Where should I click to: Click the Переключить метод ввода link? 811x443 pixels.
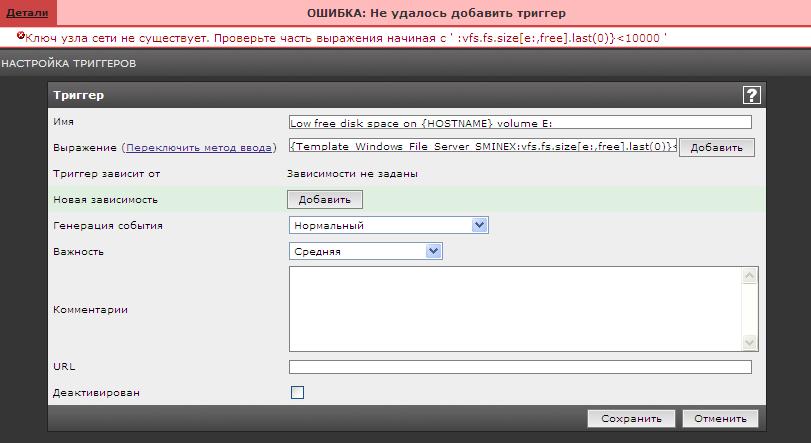pyautogui.click(x=199, y=148)
